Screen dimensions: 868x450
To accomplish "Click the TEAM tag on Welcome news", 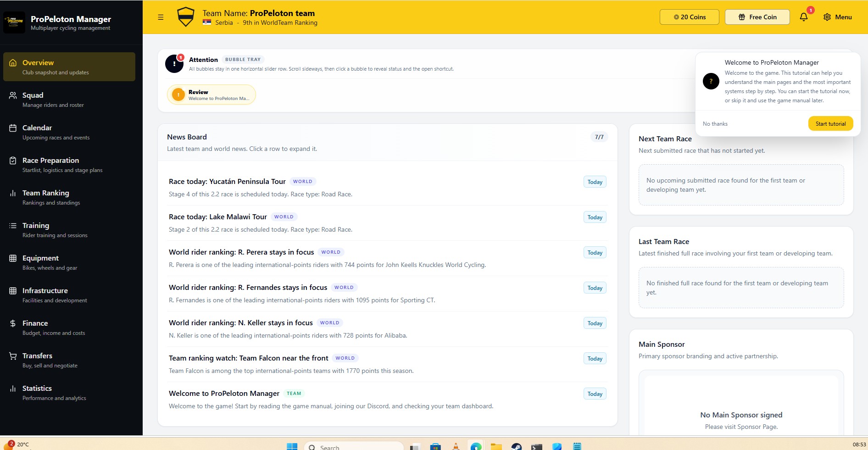I will (294, 393).
